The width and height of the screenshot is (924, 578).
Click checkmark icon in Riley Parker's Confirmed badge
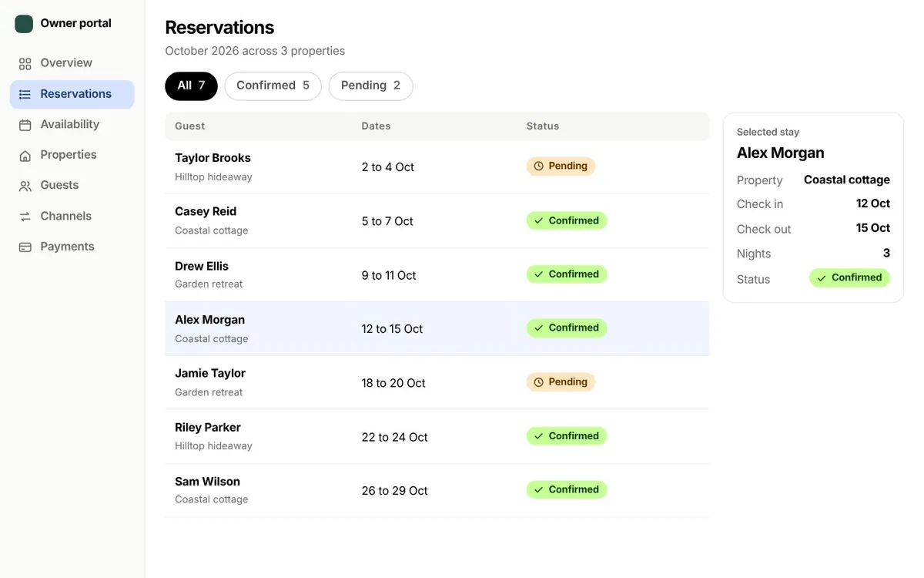539,436
